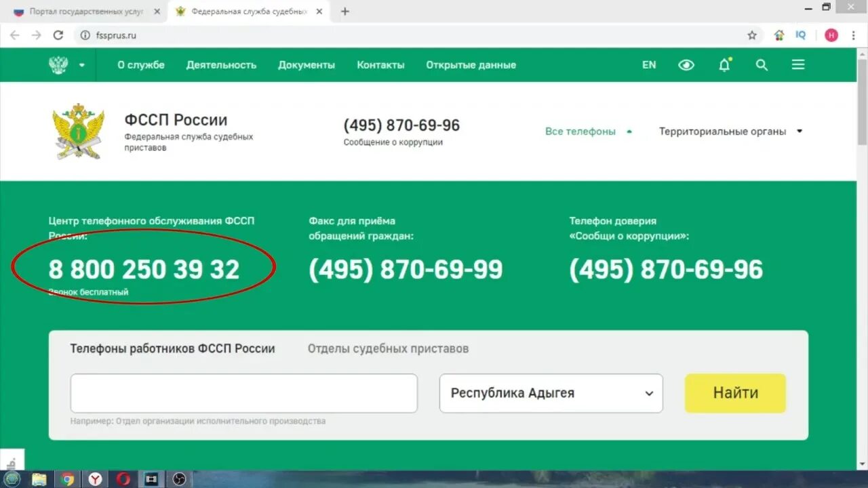
Task: Open OBS Studio from taskbar
Action: point(178,479)
